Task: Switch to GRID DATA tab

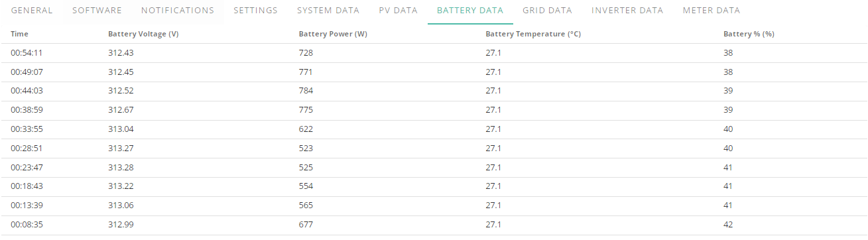Action: [547, 11]
